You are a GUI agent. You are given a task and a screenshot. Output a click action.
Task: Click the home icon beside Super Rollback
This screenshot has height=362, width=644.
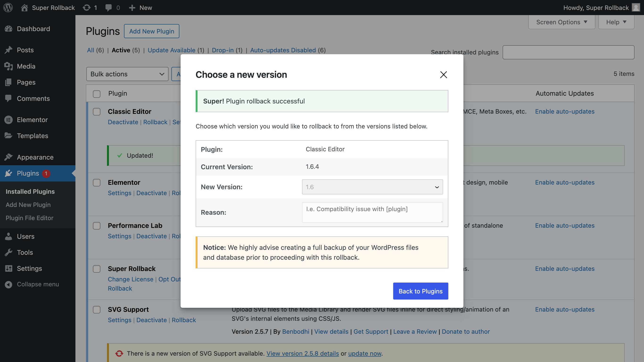coord(24,8)
